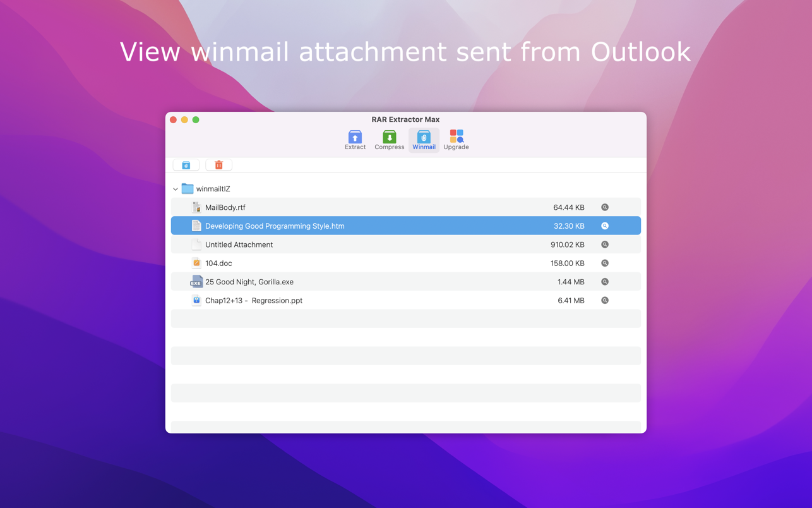Screen dimensions: 812x508
Task: Quick look 104.doc with magnifier icon
Action: point(604,263)
